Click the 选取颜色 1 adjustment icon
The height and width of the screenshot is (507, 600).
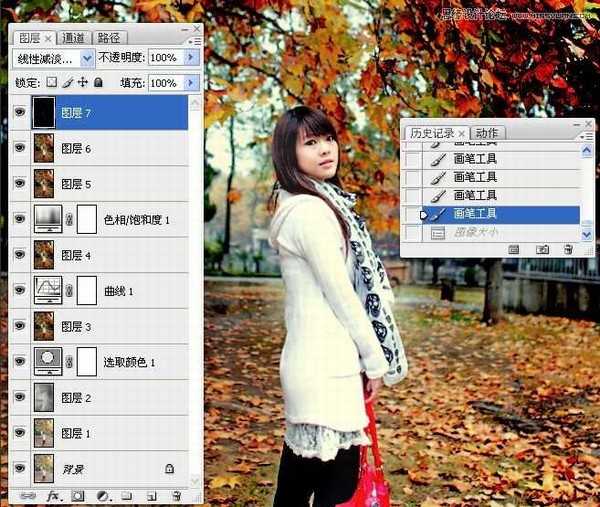coord(48,361)
